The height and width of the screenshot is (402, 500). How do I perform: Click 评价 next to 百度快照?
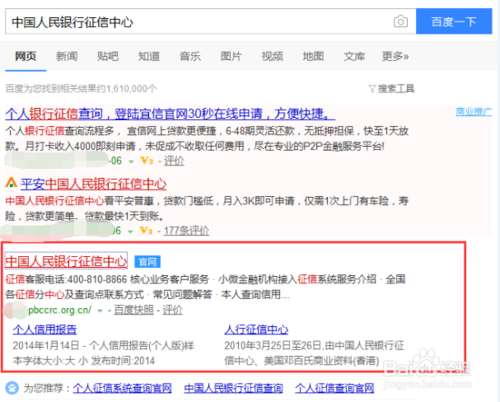pos(172,310)
